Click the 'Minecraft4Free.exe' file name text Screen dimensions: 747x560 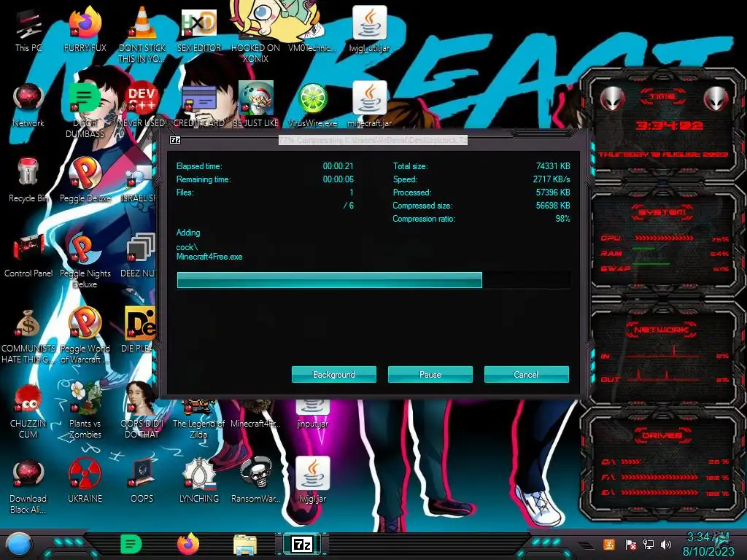(209, 257)
